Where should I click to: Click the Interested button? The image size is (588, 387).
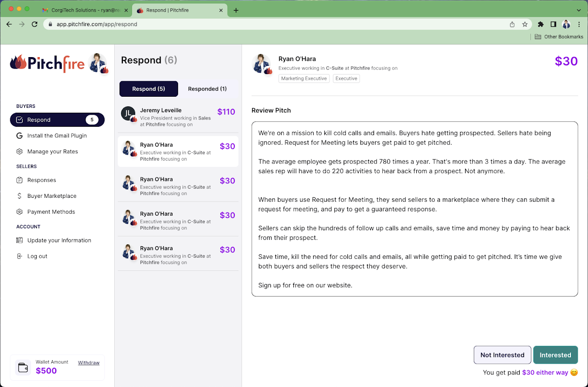point(556,355)
